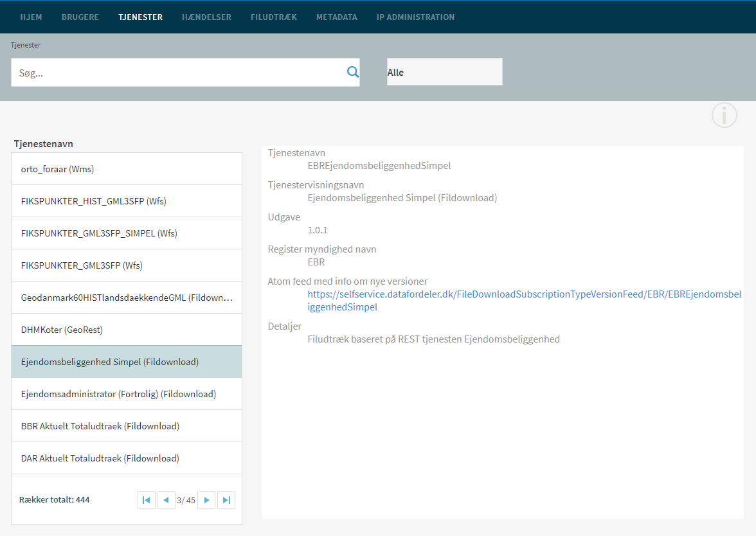Go to previous page of list
Screen dimensions: 756x536
166,500
